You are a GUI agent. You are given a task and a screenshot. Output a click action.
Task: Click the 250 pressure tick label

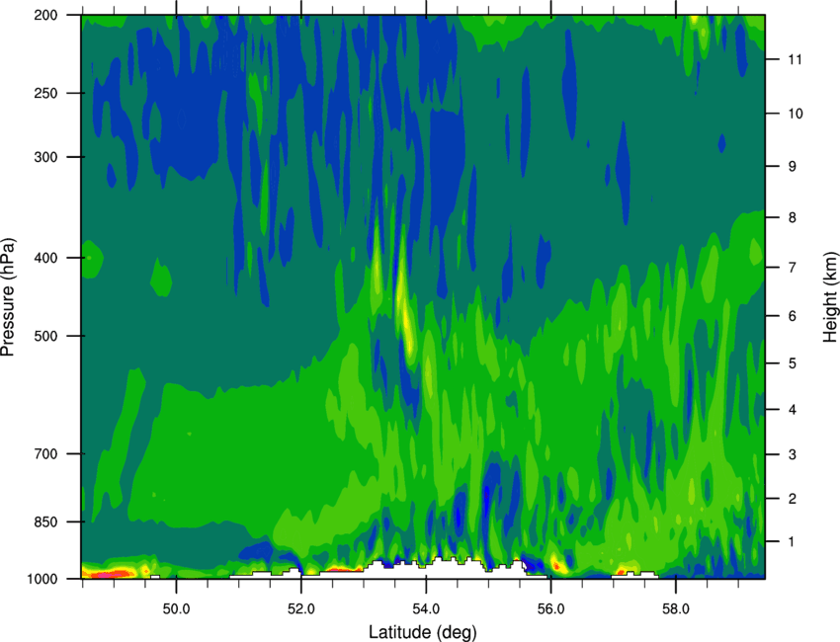tap(45, 93)
